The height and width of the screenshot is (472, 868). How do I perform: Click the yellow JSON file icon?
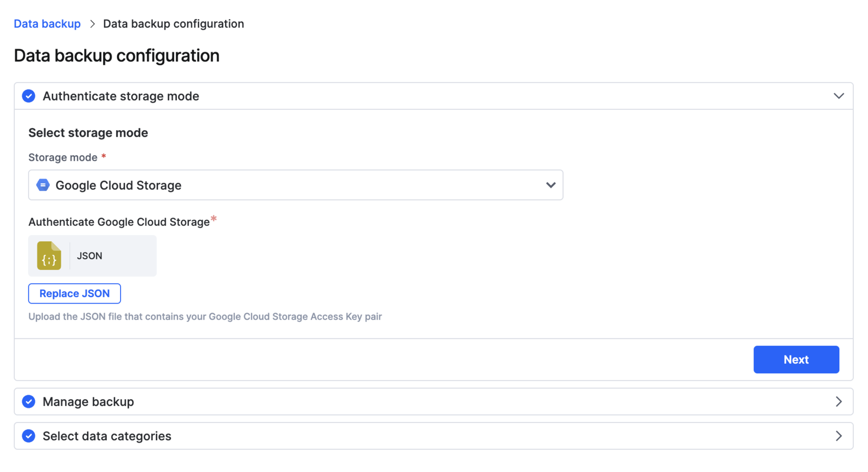tap(49, 256)
